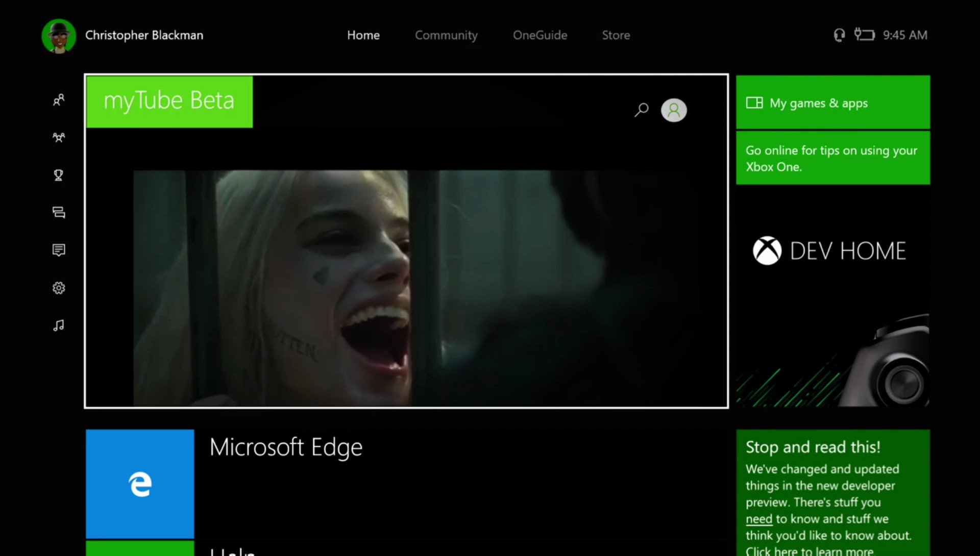Select the Home navigation tab
980x556 pixels.
pos(363,35)
